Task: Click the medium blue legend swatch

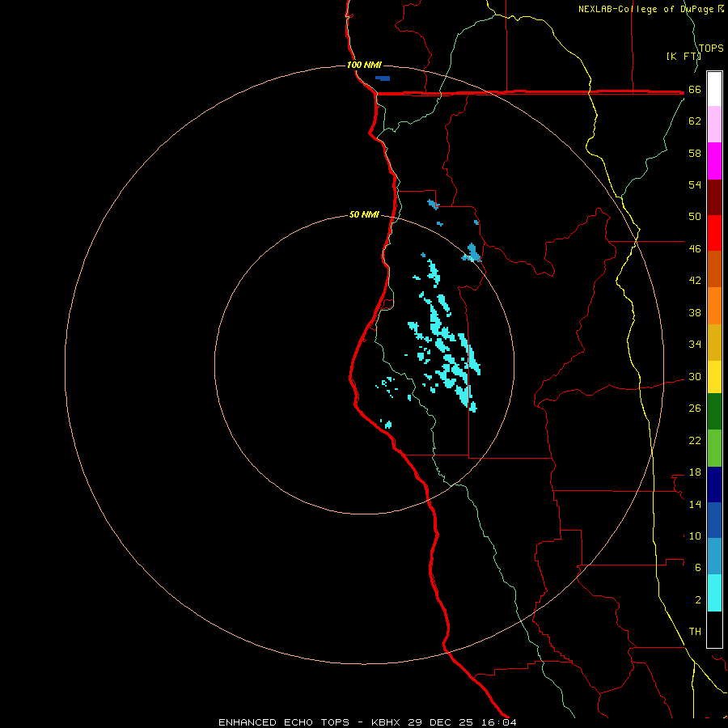Action: coord(714,520)
